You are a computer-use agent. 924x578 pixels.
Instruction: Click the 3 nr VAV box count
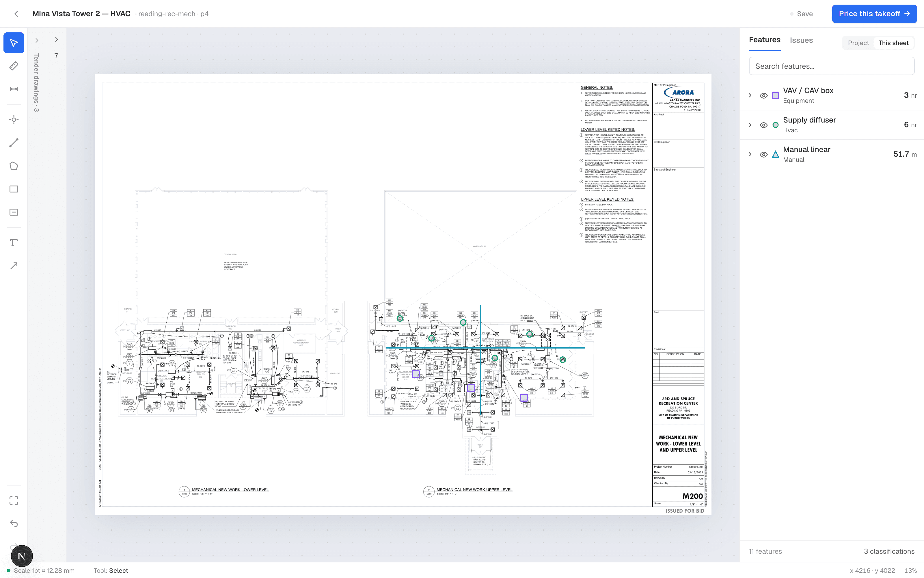[x=910, y=95]
